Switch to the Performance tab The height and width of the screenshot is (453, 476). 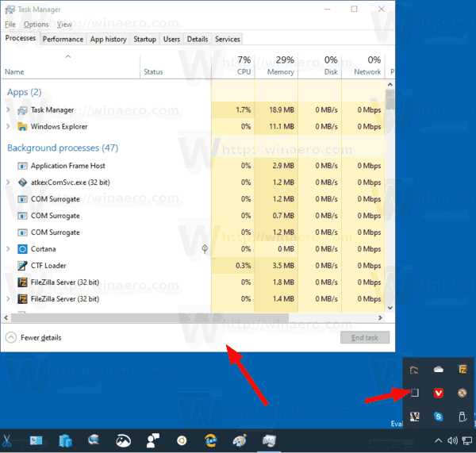tap(63, 39)
